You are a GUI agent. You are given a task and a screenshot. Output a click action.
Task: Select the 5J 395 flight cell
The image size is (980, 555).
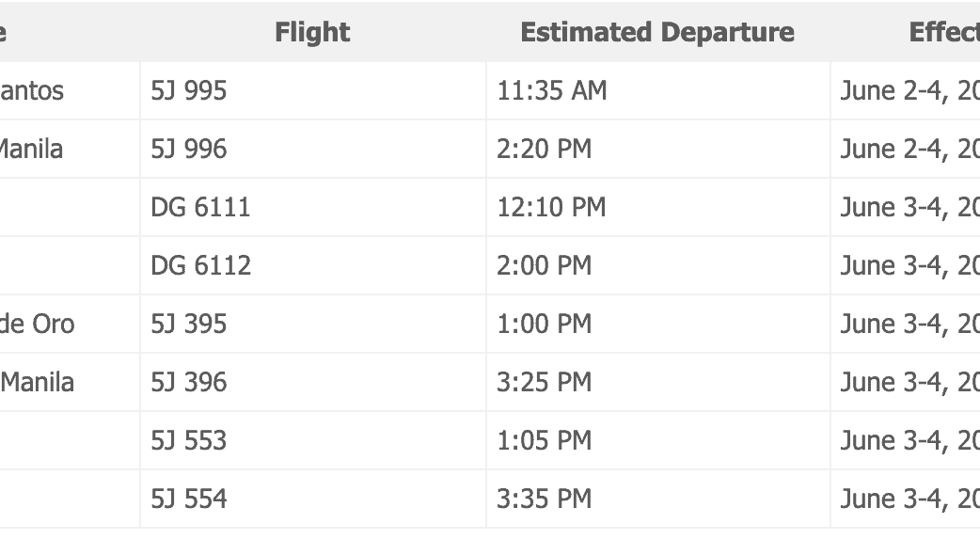[189, 325]
